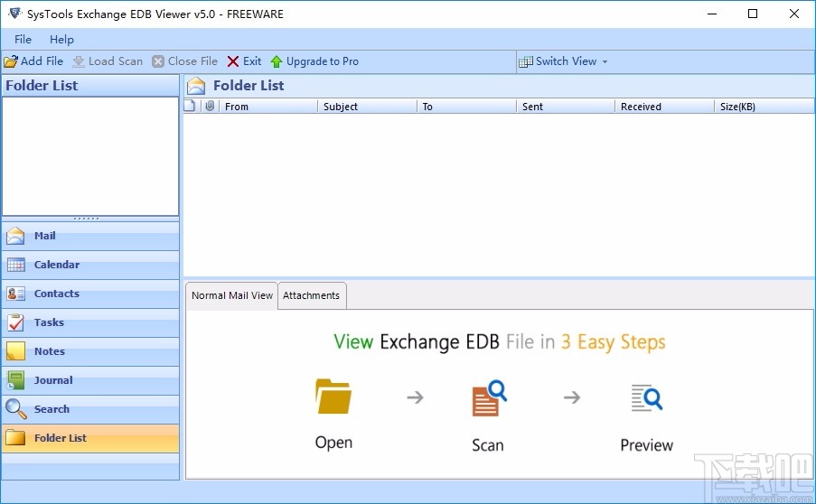The image size is (816, 504).
Task: Click the envelope icon beside Folder List heading
Action: pos(196,86)
